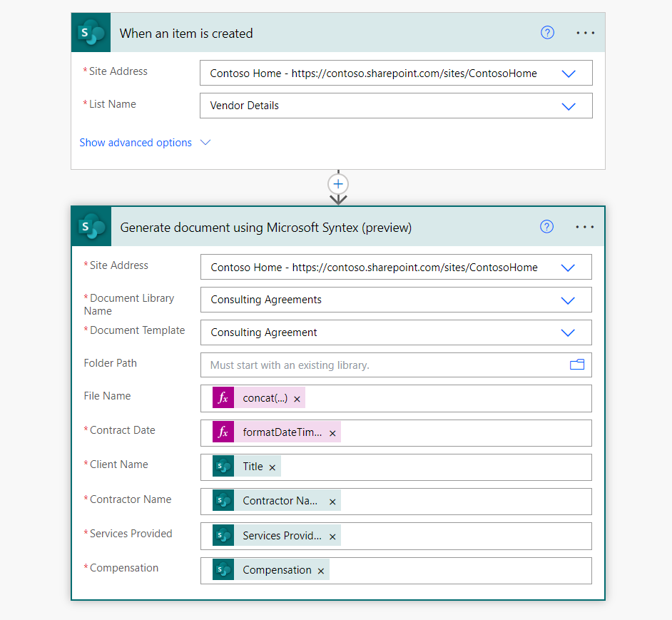672x620 pixels.
Task: Remove the concat expression from File Name
Action: pyautogui.click(x=297, y=399)
